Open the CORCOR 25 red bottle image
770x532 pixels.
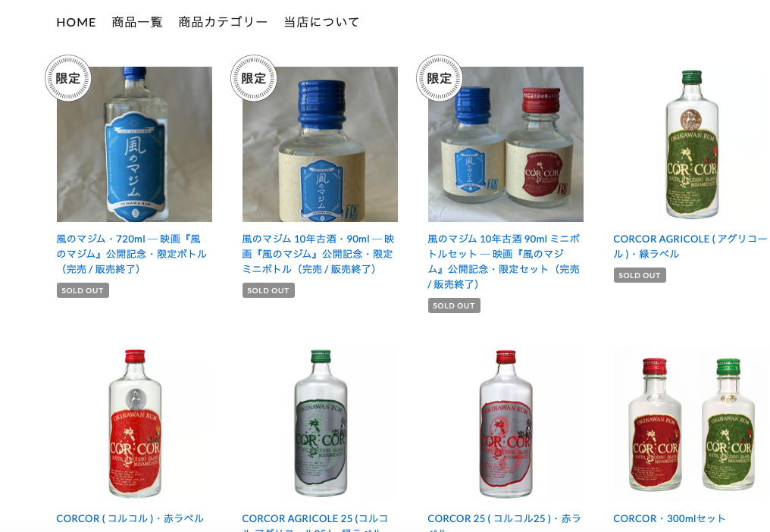[x=506, y=424]
